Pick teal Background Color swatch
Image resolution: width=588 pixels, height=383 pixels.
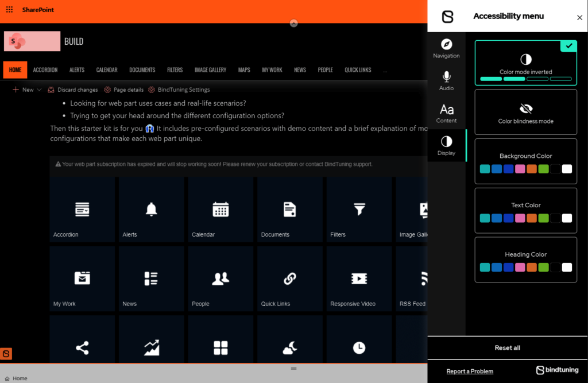coord(485,169)
